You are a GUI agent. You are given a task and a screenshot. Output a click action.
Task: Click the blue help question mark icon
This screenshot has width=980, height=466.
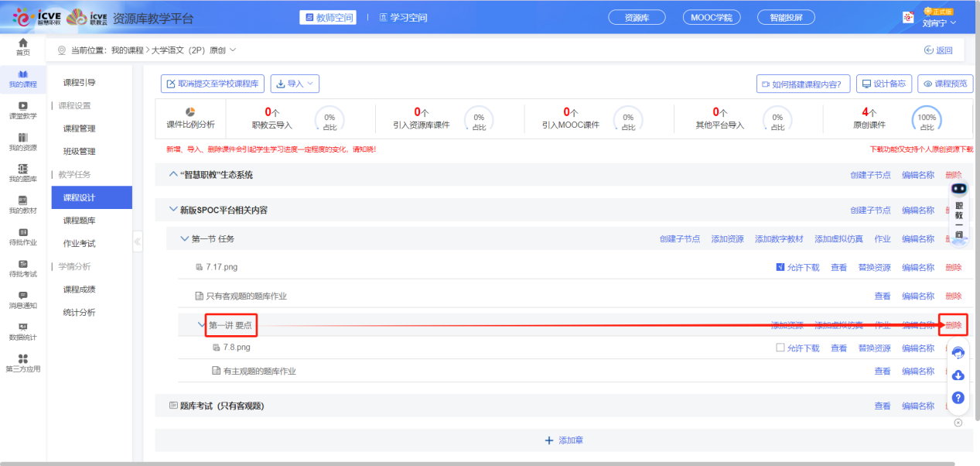pyautogui.click(x=958, y=398)
